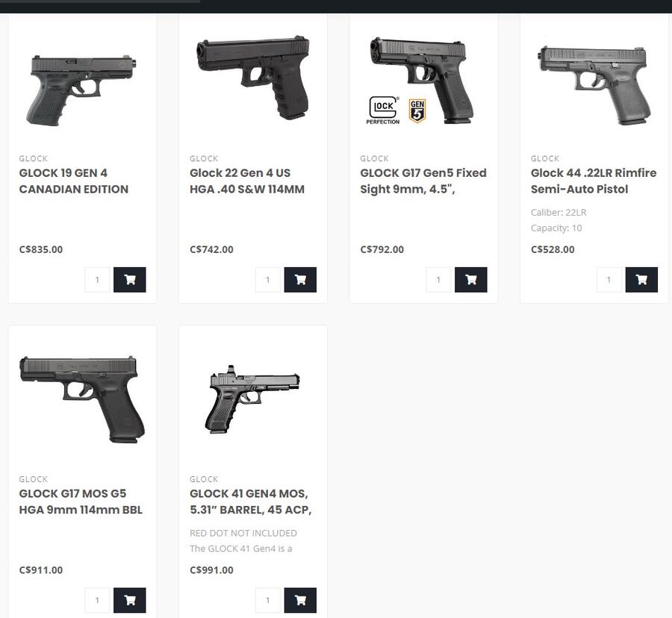Click the Glock 44 .22LR product image
Screen dimensions: 672x618
coord(594,82)
